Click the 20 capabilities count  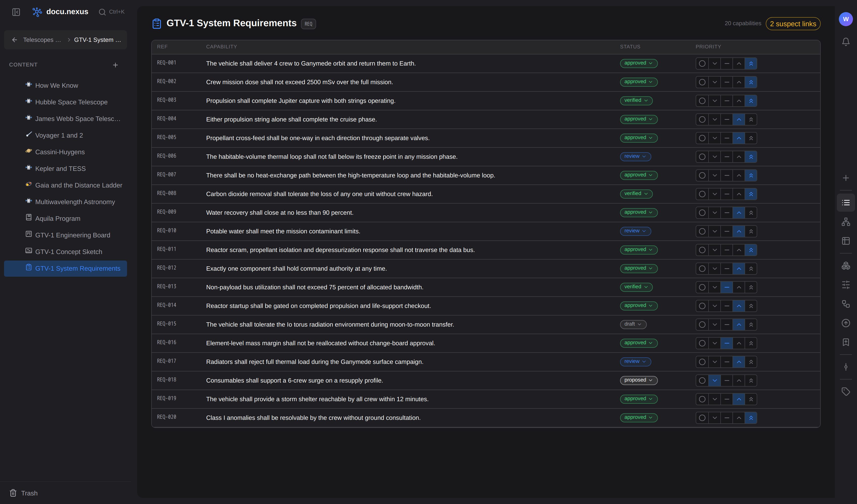[743, 23]
